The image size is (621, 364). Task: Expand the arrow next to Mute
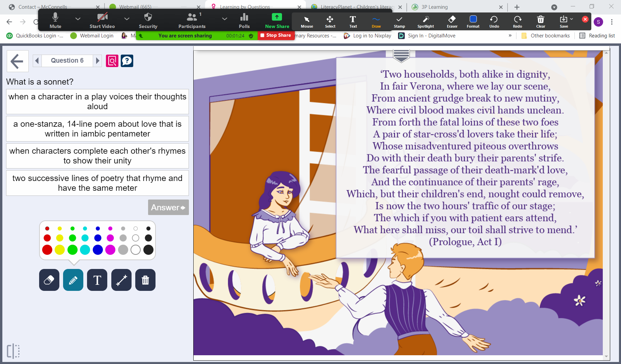(78, 19)
